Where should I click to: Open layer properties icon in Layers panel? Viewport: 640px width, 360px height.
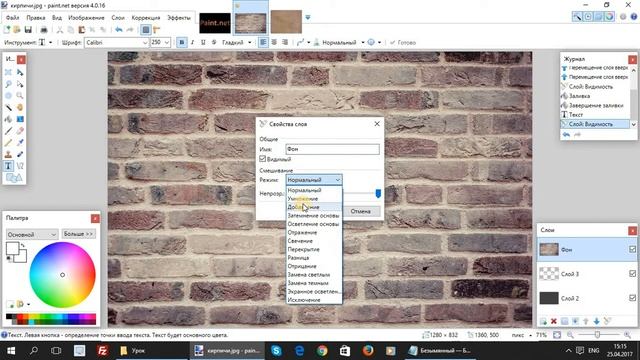(607, 321)
